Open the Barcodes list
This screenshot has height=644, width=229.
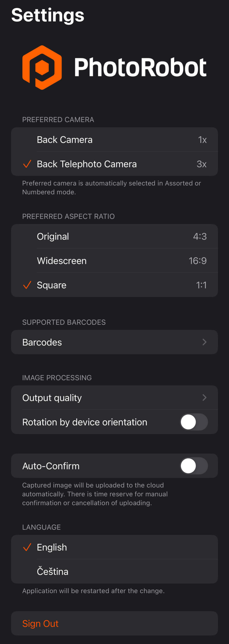pos(114,342)
